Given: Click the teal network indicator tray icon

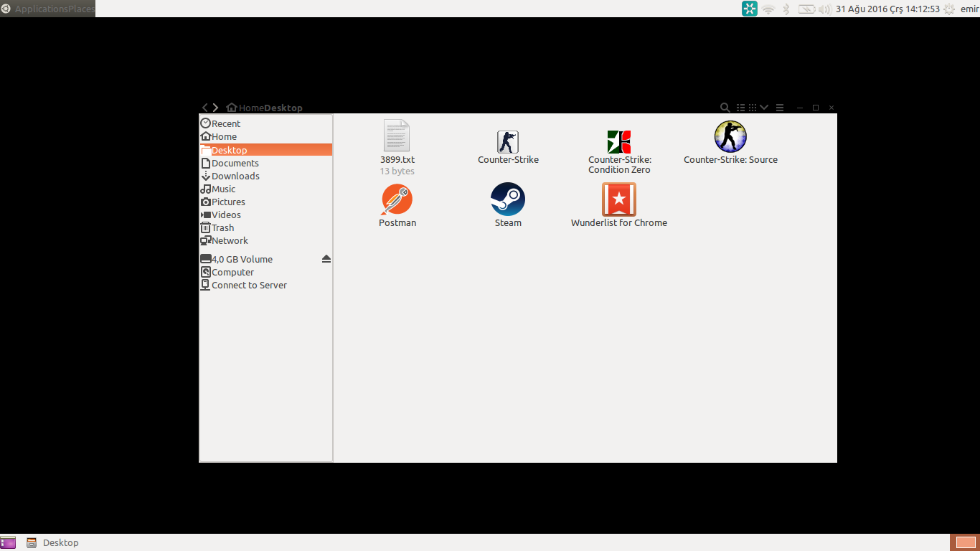Looking at the screenshot, I should (750, 9).
